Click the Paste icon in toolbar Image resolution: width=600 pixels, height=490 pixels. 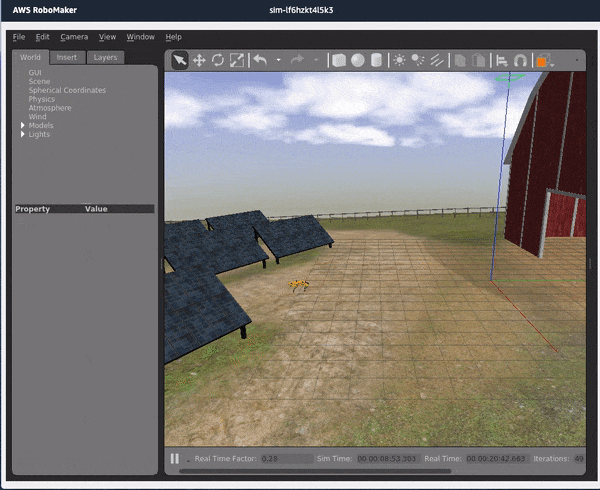(478, 60)
